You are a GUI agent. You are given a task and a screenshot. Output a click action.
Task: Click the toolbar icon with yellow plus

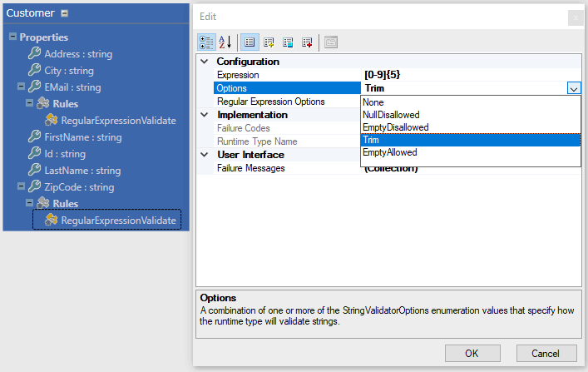[269, 42]
